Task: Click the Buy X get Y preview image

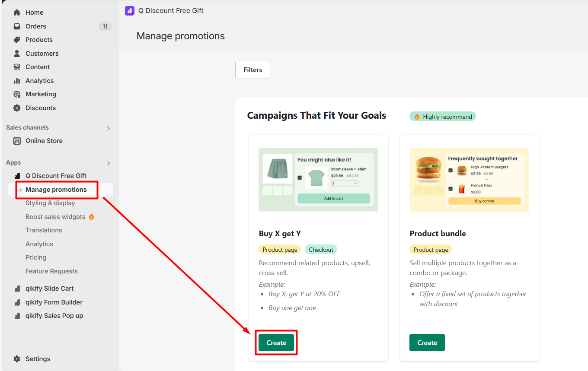Action: 318,180
